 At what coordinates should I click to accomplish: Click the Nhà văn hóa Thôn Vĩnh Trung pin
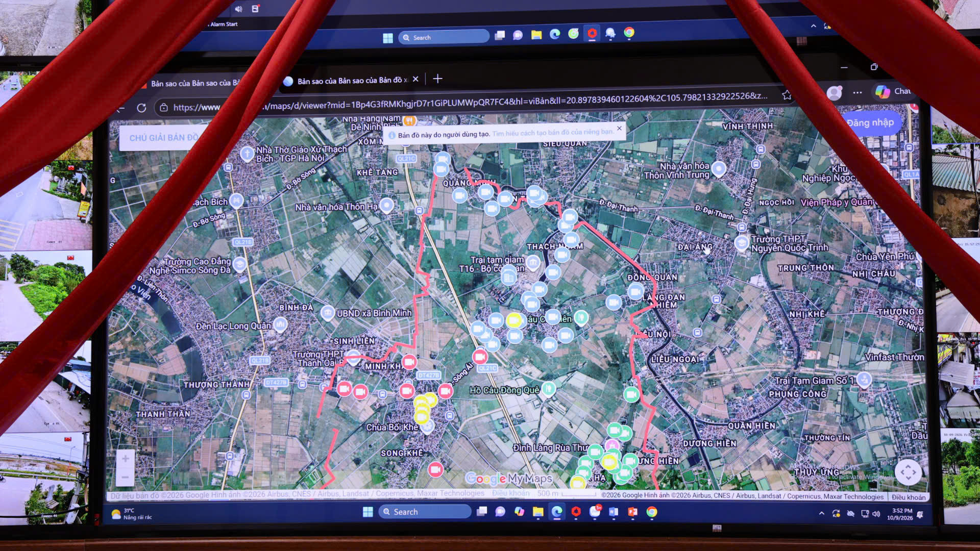coord(719,169)
